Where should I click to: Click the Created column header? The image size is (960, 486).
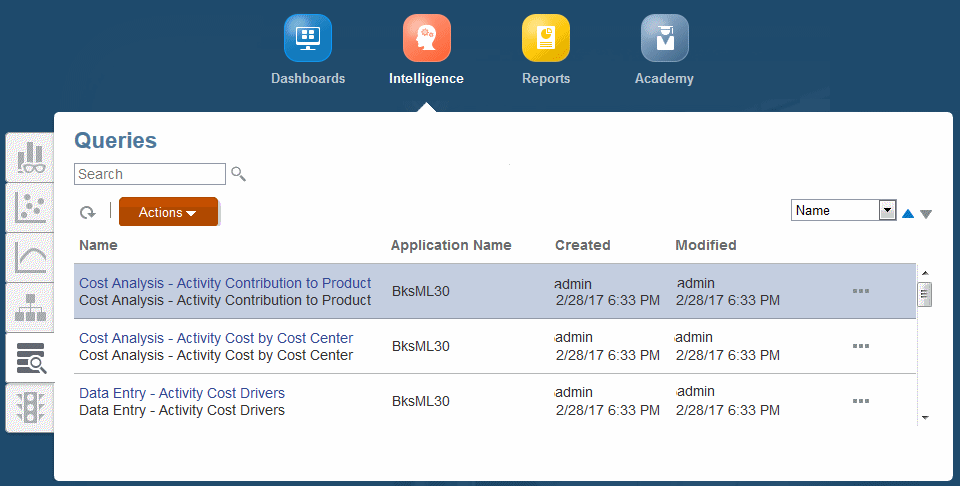(583, 245)
